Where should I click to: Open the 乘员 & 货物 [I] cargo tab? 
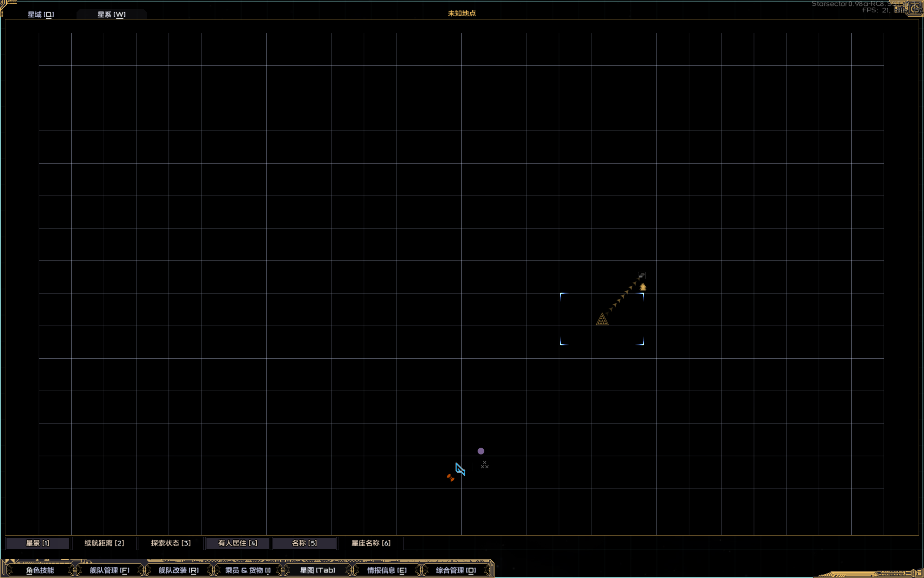pos(248,570)
